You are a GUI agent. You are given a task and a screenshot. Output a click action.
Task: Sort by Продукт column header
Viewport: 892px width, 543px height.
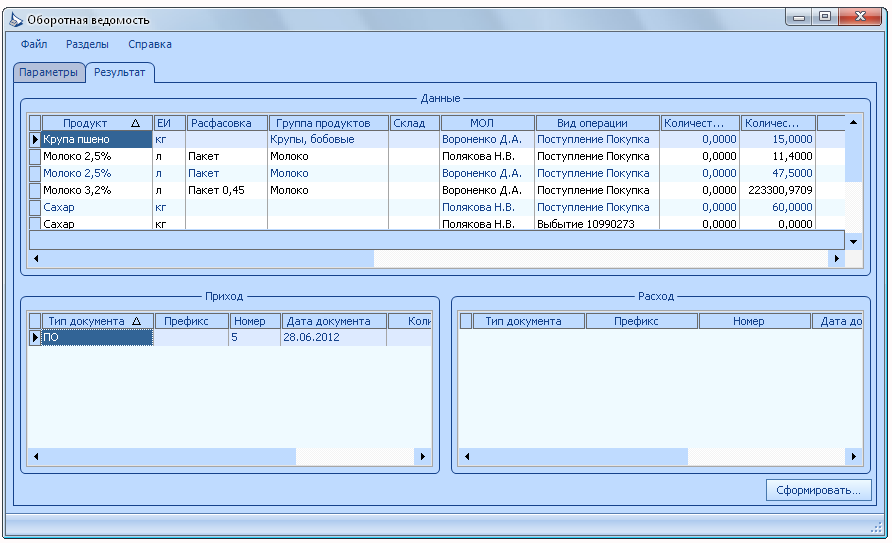click(97, 123)
